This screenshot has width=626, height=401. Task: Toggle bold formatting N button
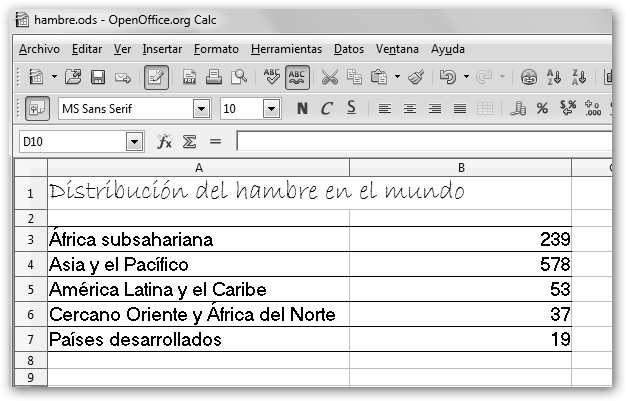[x=302, y=109]
